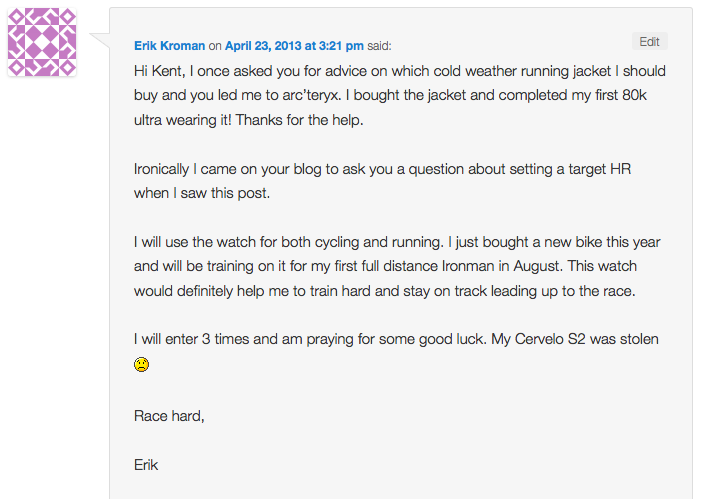The width and height of the screenshot is (702, 499).
Task: Click the sad face emoticon
Action: [x=142, y=366]
